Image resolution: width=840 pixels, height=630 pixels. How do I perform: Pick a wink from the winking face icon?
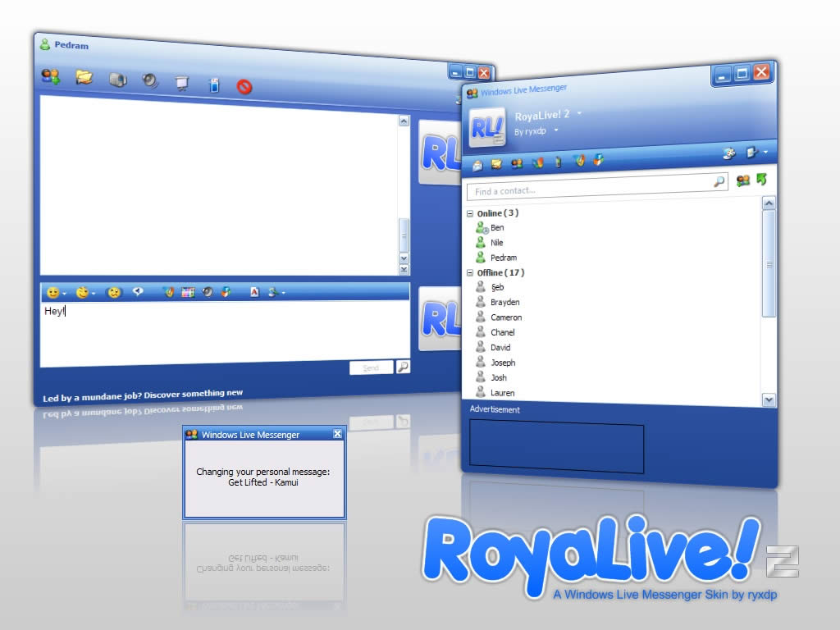pos(82,293)
